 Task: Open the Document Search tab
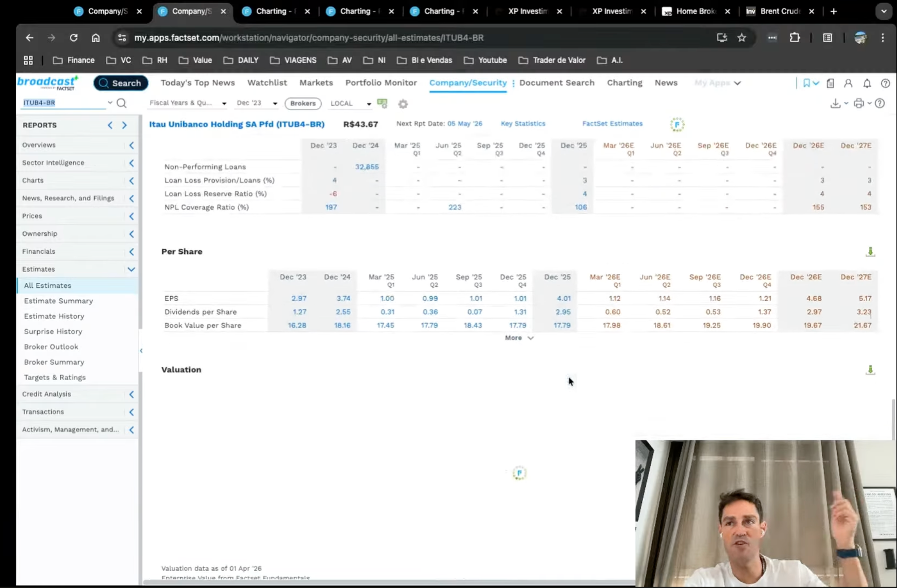[557, 83]
